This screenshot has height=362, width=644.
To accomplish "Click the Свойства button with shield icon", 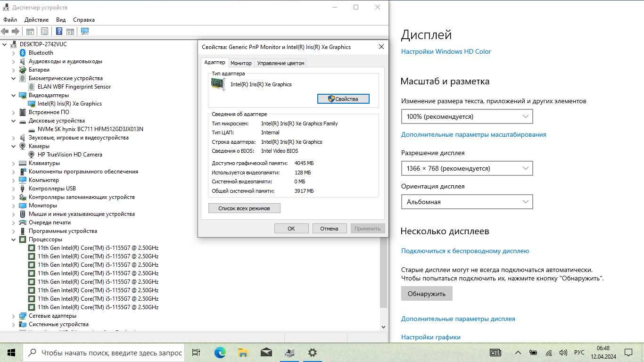I will (343, 99).
